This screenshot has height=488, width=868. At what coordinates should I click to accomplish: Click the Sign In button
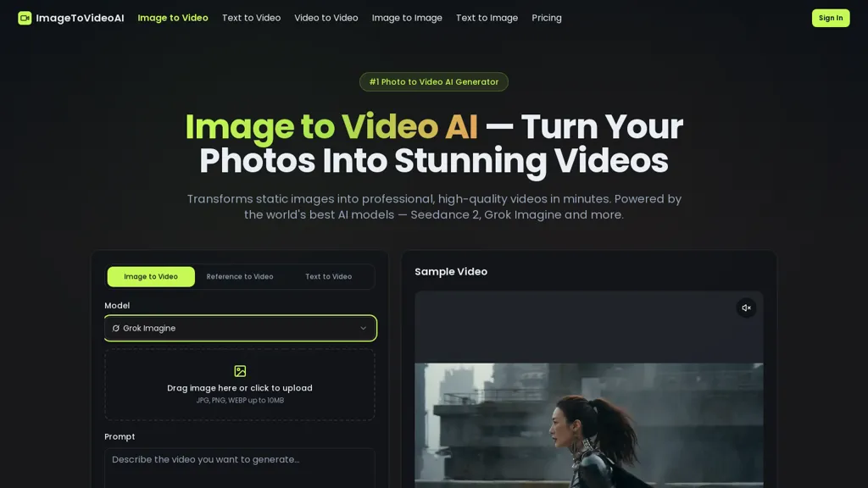(x=831, y=18)
